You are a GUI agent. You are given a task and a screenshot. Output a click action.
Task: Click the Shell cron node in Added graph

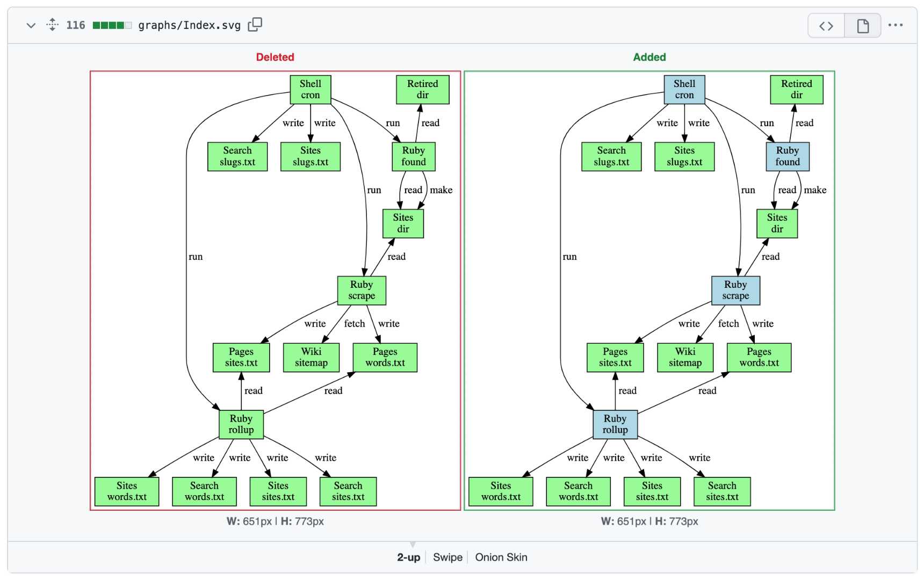(x=684, y=89)
